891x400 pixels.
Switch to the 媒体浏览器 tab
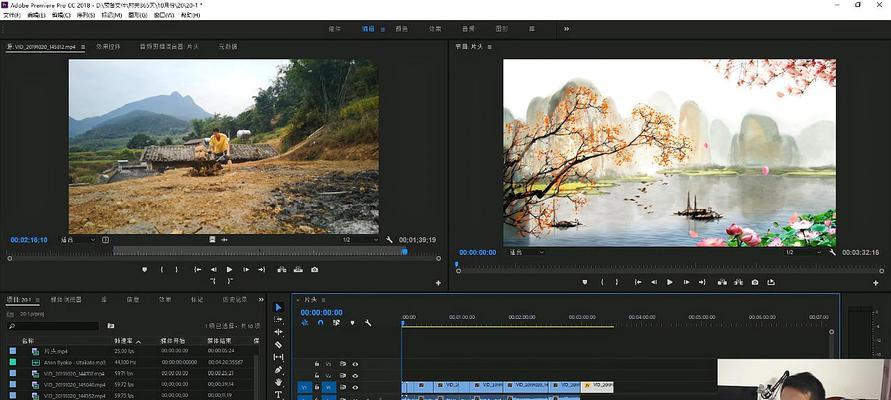(x=66, y=299)
